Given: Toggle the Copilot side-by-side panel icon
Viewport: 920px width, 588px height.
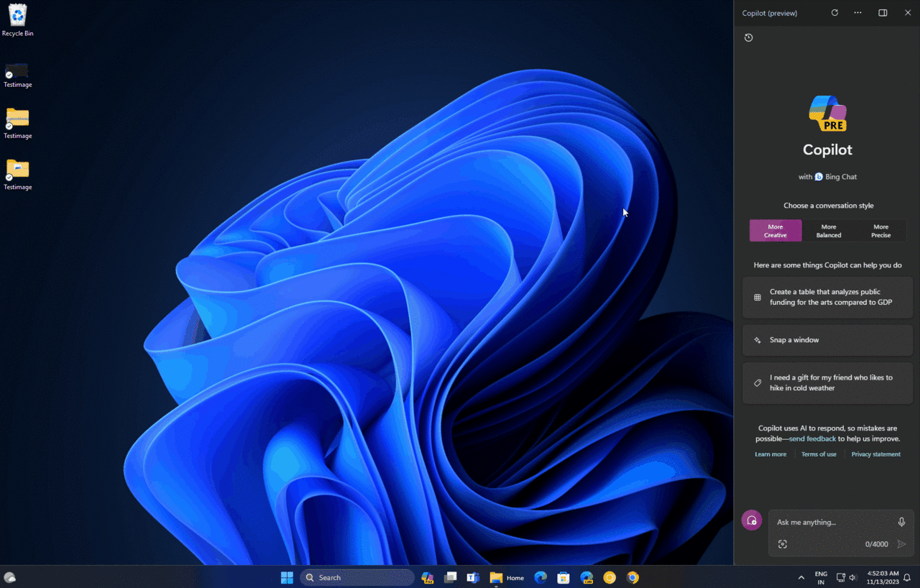Looking at the screenshot, I should [883, 13].
